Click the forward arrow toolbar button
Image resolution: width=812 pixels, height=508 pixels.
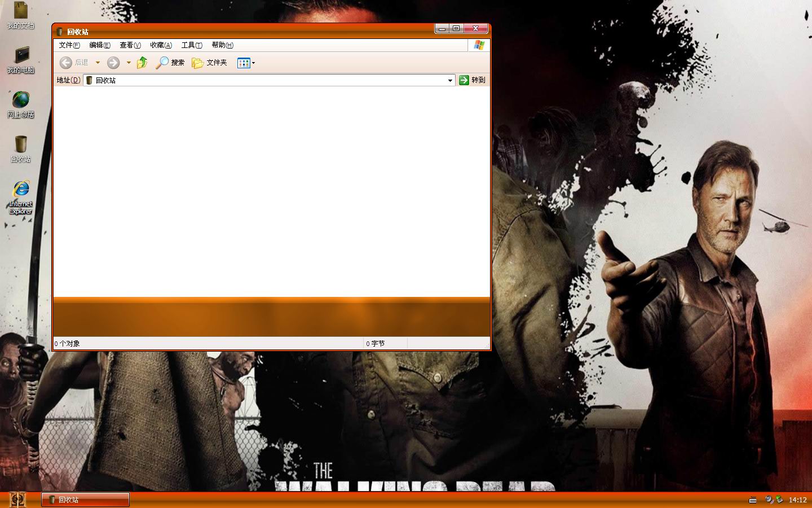pyautogui.click(x=113, y=63)
